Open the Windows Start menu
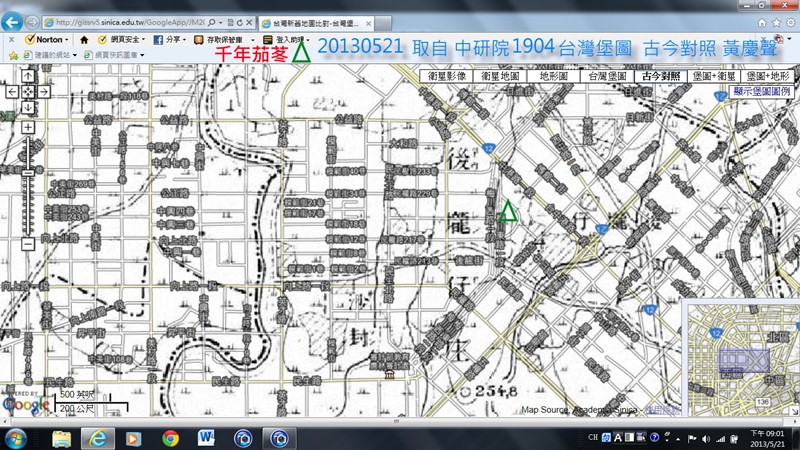The width and height of the screenshot is (800, 450). coord(15,438)
